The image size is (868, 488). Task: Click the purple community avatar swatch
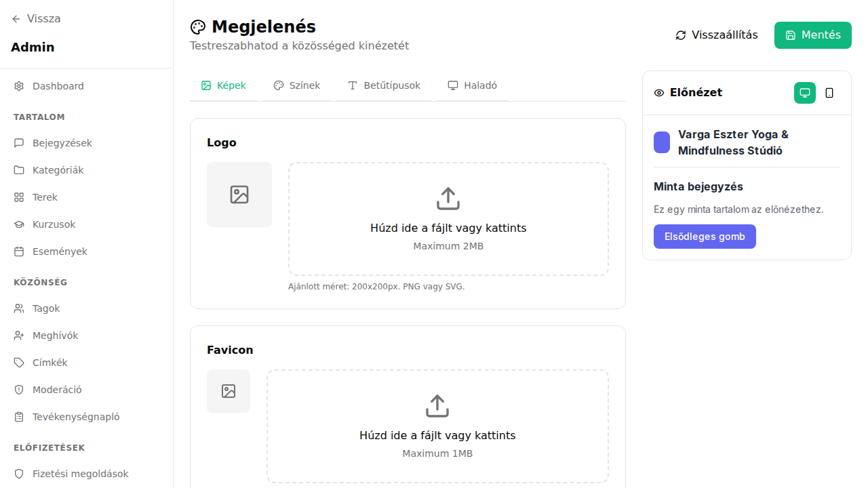pos(662,142)
